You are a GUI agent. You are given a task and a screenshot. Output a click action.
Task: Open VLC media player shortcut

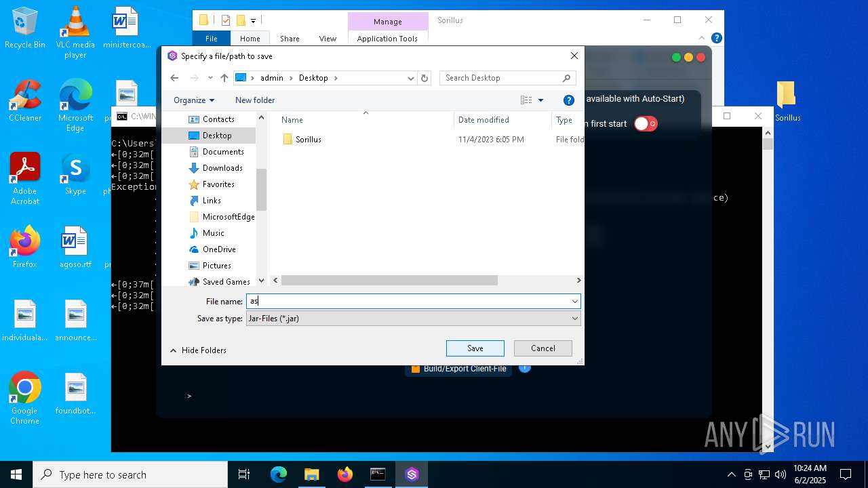click(75, 33)
